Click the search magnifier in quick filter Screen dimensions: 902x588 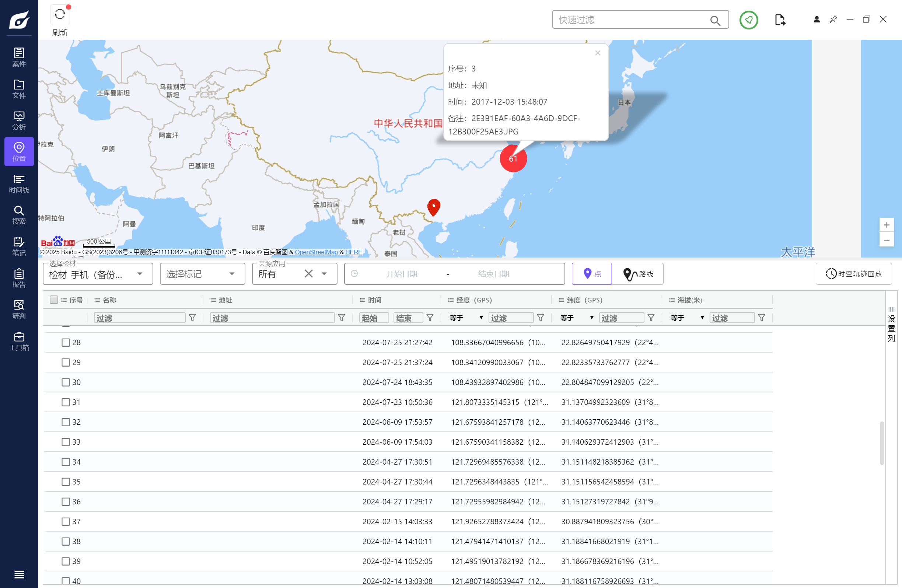[x=715, y=20]
